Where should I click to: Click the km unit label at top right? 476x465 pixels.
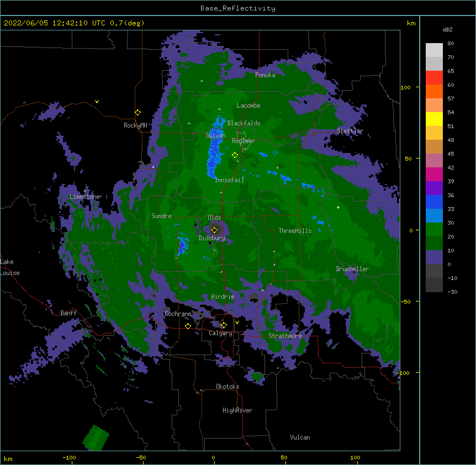411,23
